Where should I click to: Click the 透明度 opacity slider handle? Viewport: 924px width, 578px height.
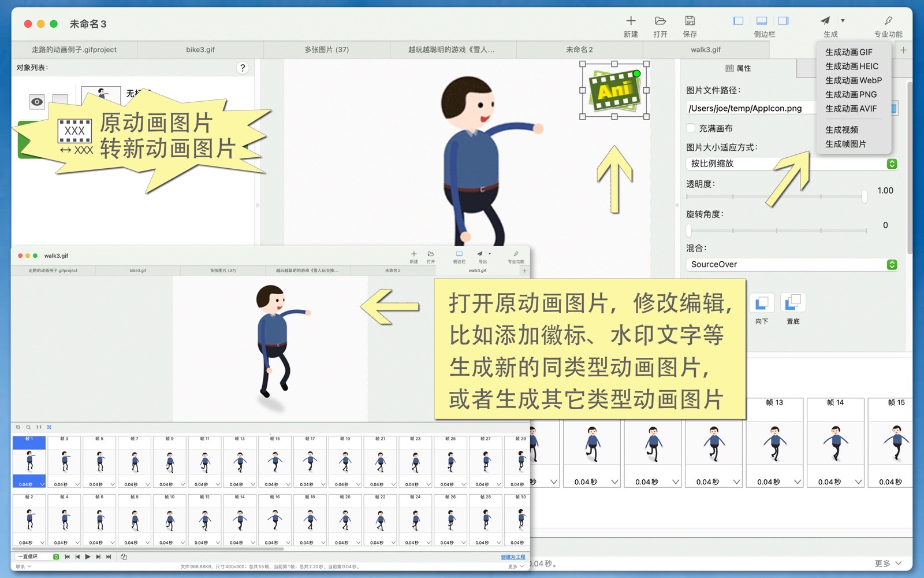(864, 197)
